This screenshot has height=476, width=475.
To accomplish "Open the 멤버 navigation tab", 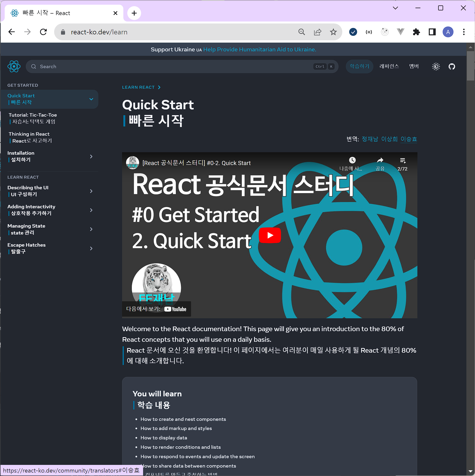I will pyautogui.click(x=414, y=66).
